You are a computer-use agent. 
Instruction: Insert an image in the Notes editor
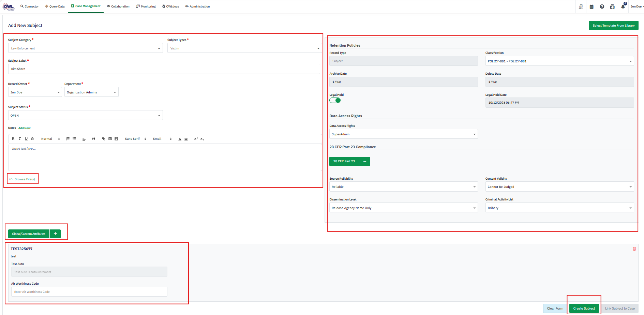[x=110, y=139]
